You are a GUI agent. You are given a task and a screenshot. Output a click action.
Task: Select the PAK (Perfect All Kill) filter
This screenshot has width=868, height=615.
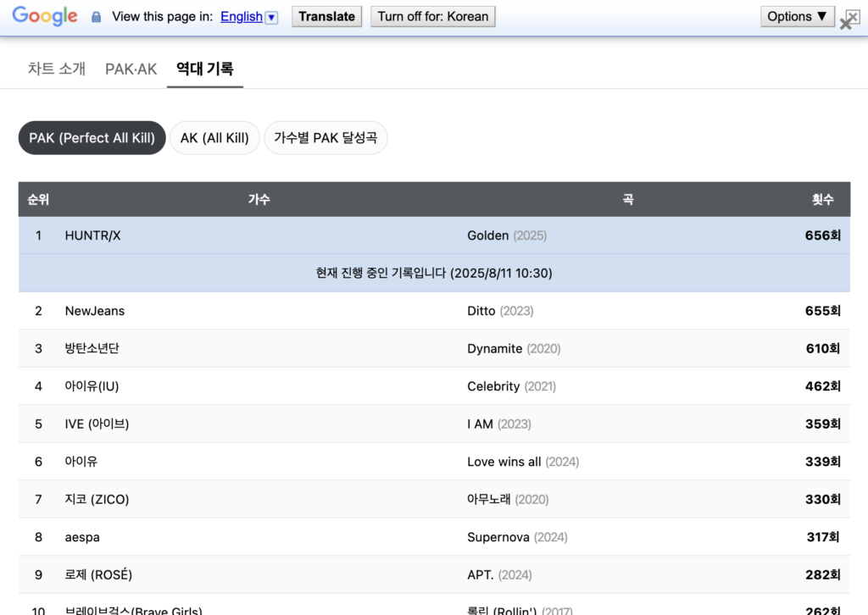coord(92,137)
